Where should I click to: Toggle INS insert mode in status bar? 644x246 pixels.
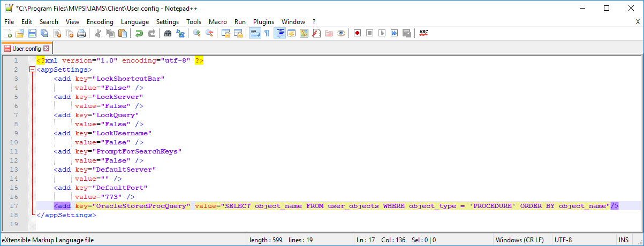click(624, 240)
